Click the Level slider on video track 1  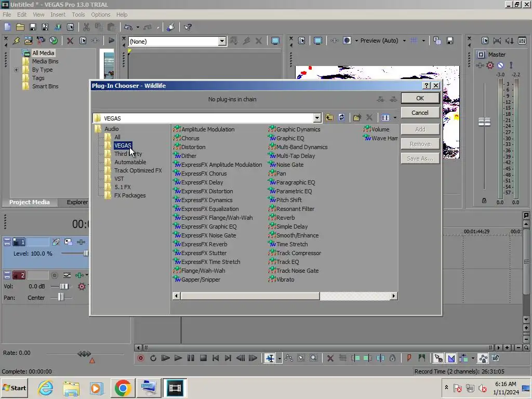pos(86,254)
